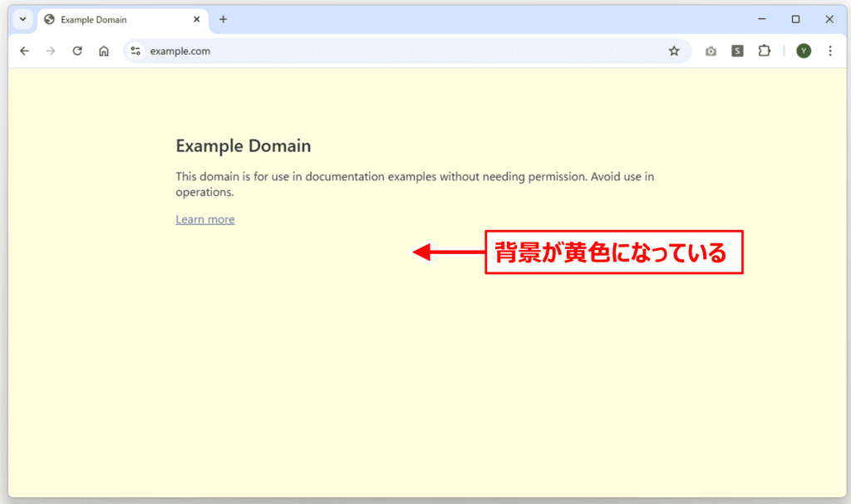
Task: Navigate forward with the forward arrow
Action: coord(51,51)
